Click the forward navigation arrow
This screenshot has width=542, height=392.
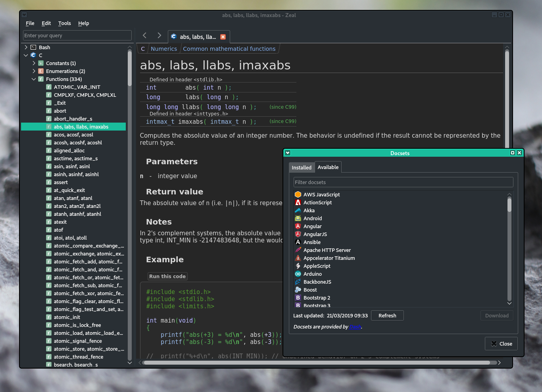159,36
